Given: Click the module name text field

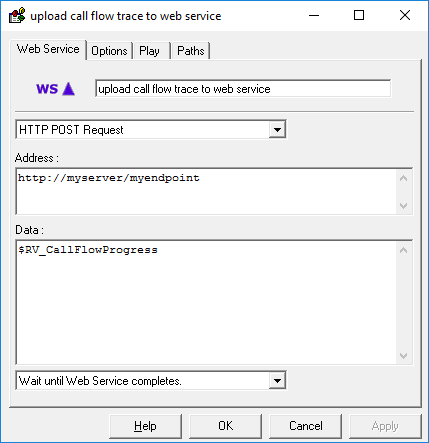Looking at the screenshot, I should tap(243, 89).
